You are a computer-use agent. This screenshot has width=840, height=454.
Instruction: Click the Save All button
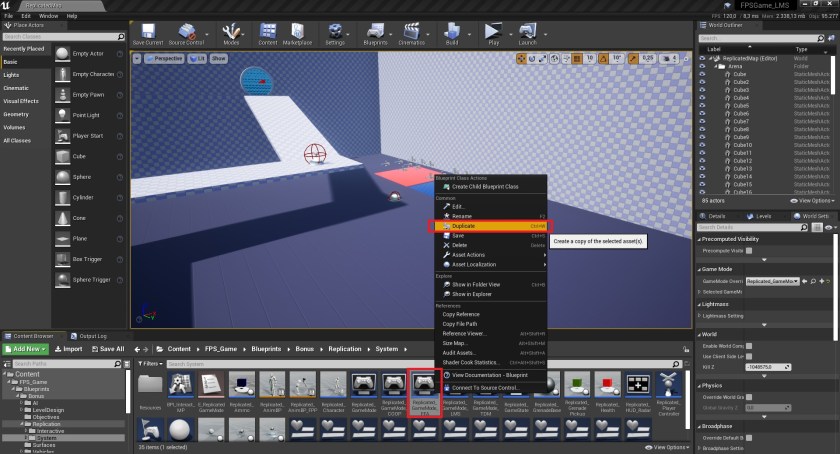(x=106, y=348)
